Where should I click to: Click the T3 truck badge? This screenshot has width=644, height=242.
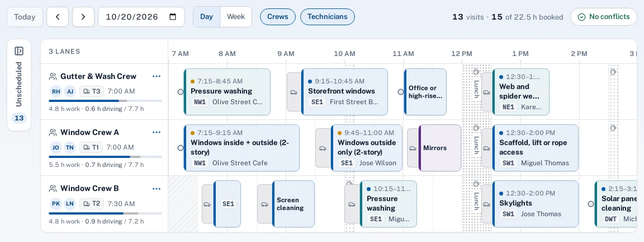92,91
